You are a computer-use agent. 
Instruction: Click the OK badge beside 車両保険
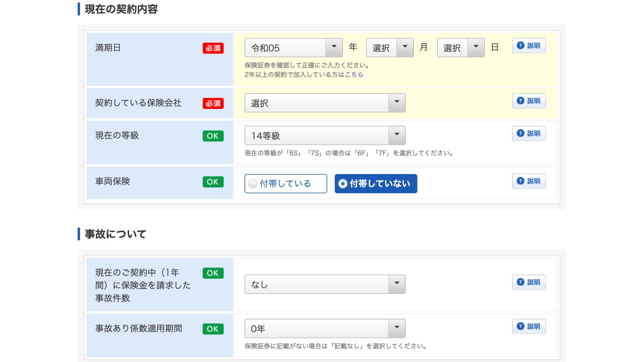coord(213,182)
